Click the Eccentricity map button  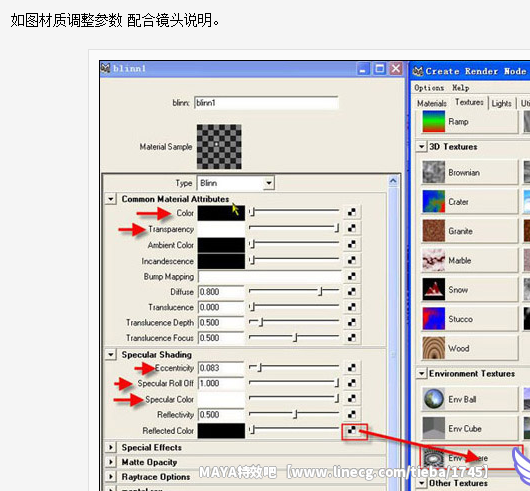[352, 367]
